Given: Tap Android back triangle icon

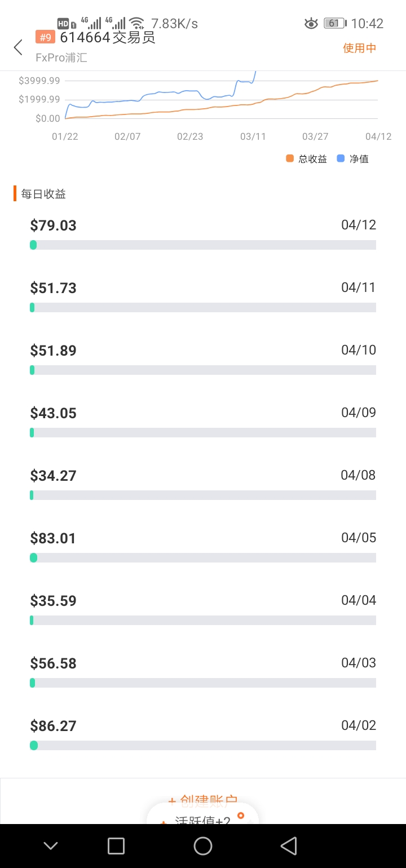Looking at the screenshot, I should pyautogui.click(x=289, y=845).
